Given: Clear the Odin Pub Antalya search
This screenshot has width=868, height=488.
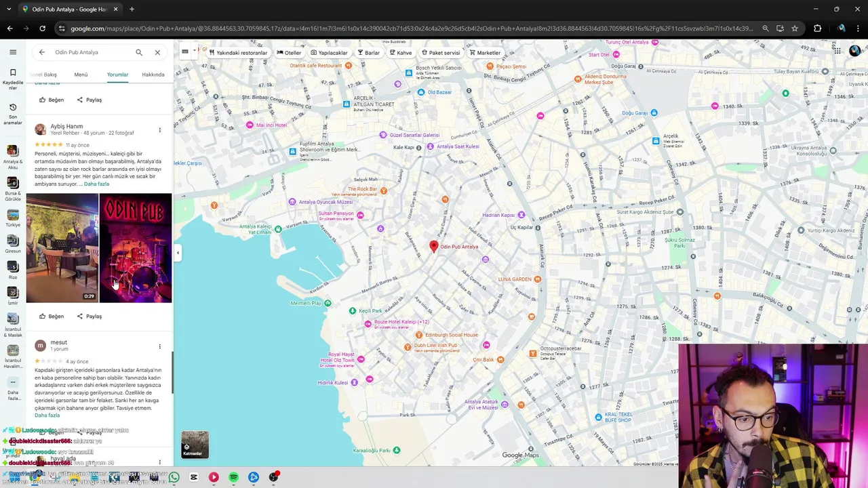Looking at the screenshot, I should click(157, 52).
